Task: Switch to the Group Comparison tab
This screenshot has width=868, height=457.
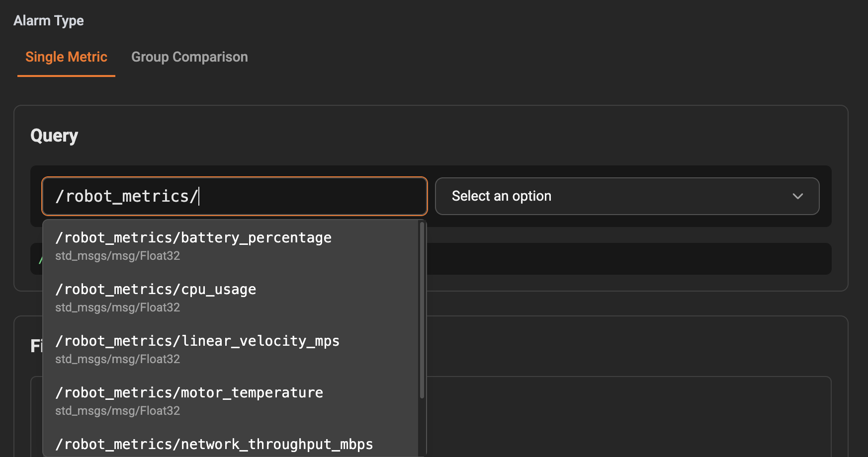Action: (189, 57)
